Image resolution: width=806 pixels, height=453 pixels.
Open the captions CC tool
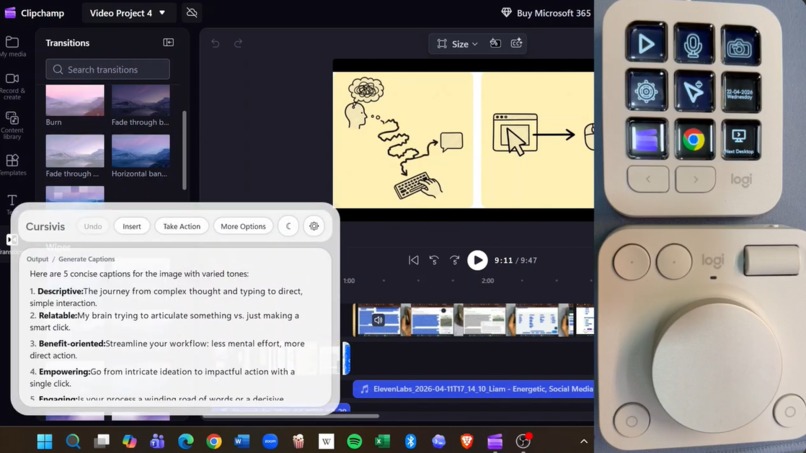point(516,44)
